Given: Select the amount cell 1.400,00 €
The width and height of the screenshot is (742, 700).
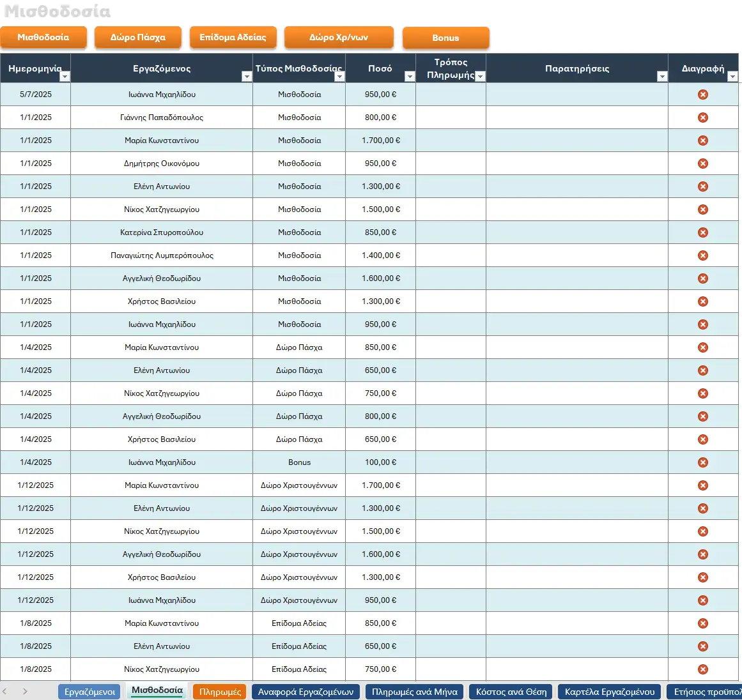Looking at the screenshot, I should coord(380,255).
